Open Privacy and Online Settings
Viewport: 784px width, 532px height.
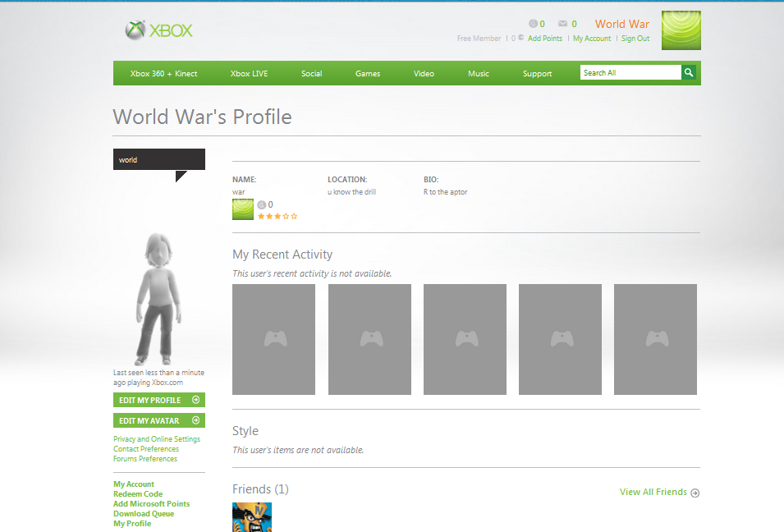coord(157,439)
